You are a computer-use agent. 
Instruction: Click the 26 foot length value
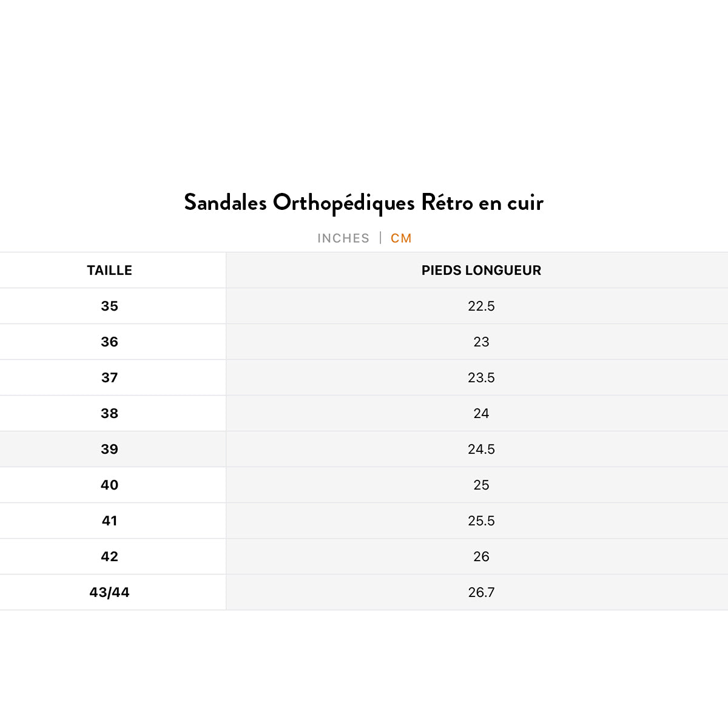(481, 557)
